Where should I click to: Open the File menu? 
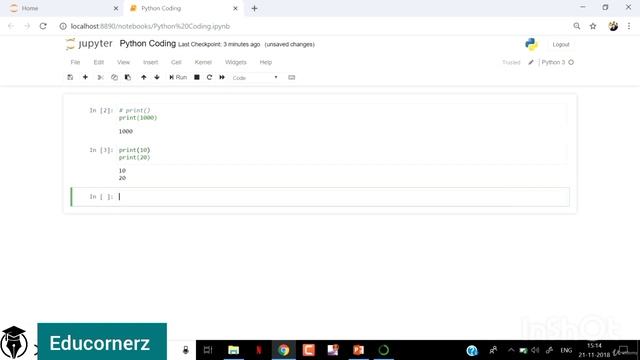(x=76, y=62)
